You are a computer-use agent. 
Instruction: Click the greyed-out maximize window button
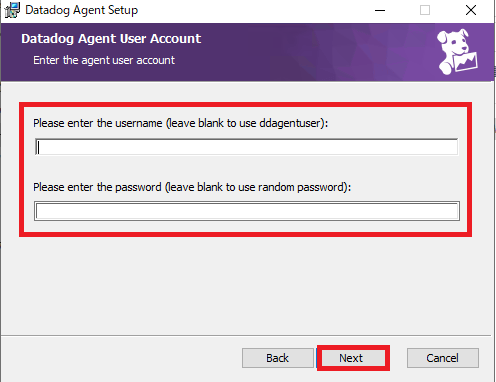(425, 10)
